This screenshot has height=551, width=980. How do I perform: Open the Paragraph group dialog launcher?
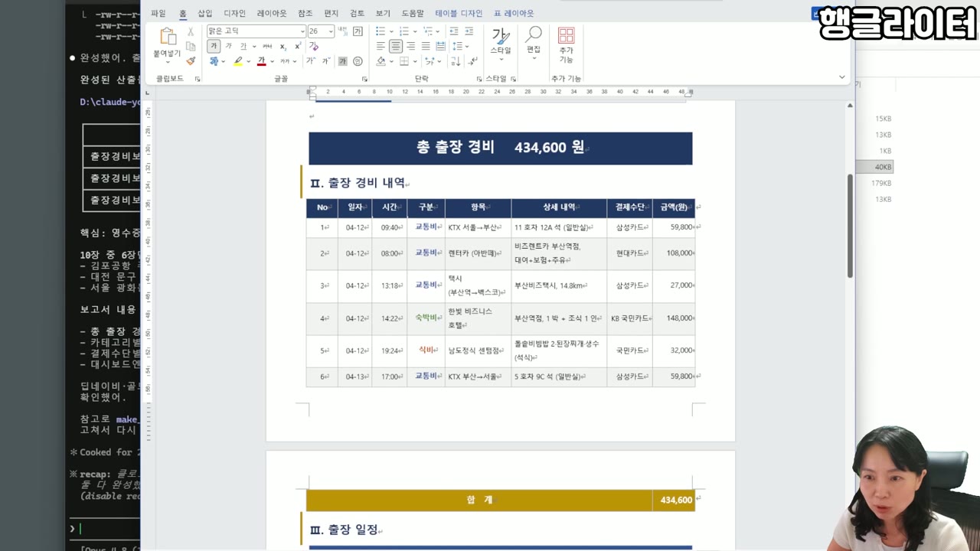click(x=479, y=79)
